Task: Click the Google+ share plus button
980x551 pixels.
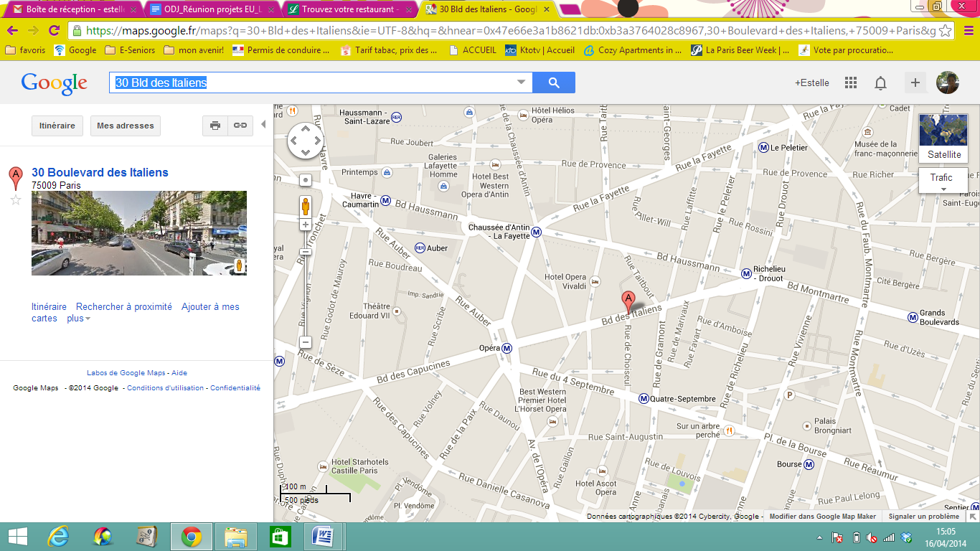Action: 915,83
